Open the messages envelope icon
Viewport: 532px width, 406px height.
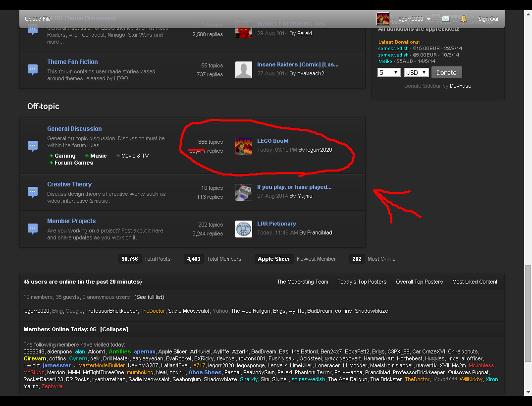point(446,19)
